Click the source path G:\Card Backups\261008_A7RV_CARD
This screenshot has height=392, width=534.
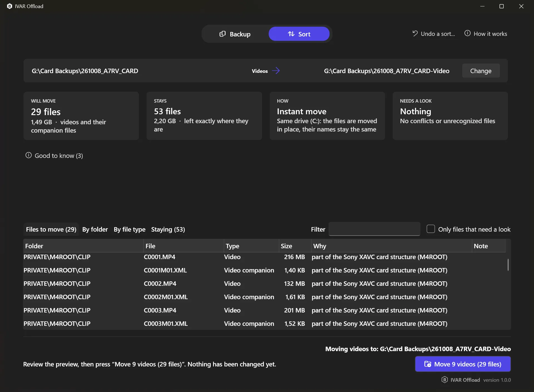(x=85, y=71)
